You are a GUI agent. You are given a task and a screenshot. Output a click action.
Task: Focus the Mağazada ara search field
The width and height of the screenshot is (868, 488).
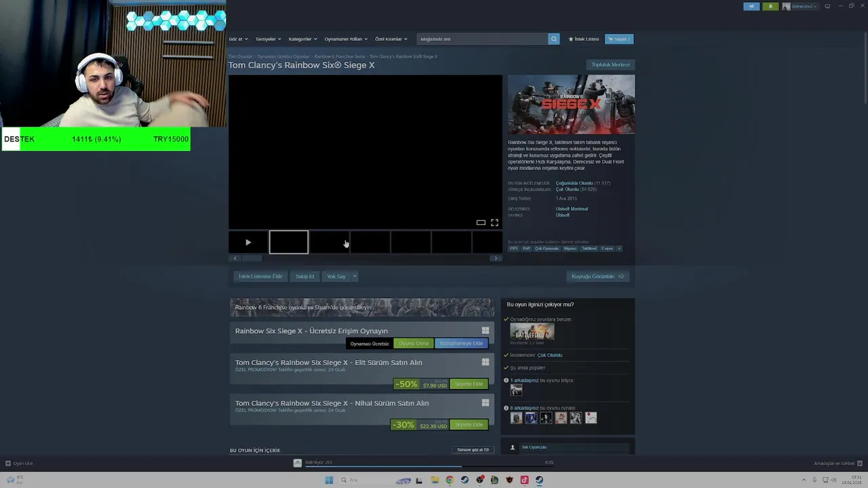tap(482, 39)
